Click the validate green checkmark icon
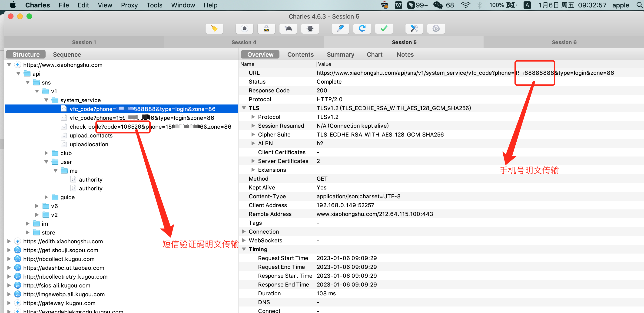This screenshot has width=644, height=313. [384, 29]
